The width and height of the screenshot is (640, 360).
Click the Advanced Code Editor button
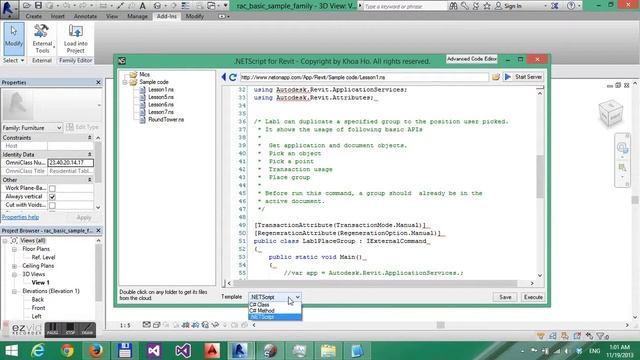click(x=472, y=59)
